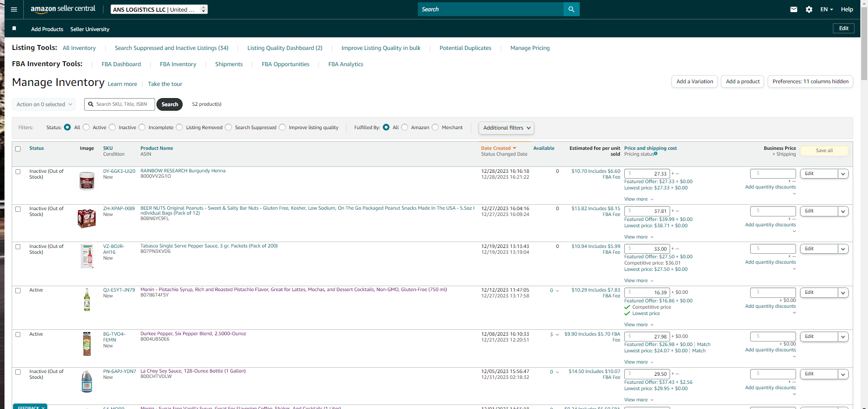This screenshot has width=868, height=409.
Task: Open the EN language dropdown
Action: tap(827, 9)
